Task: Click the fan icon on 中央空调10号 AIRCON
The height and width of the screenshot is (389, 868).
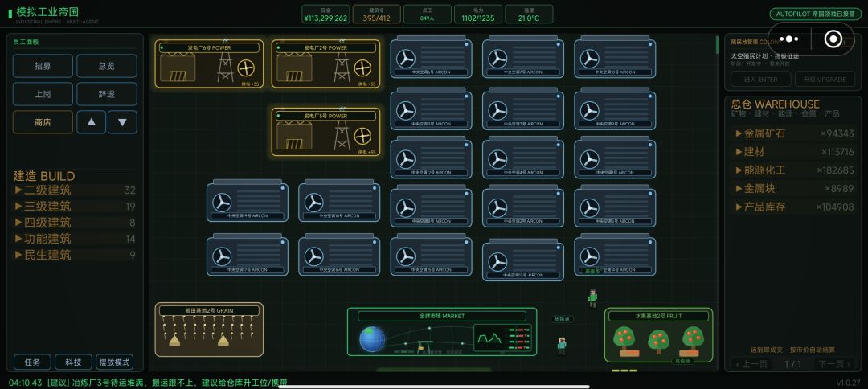Action: click(590, 59)
